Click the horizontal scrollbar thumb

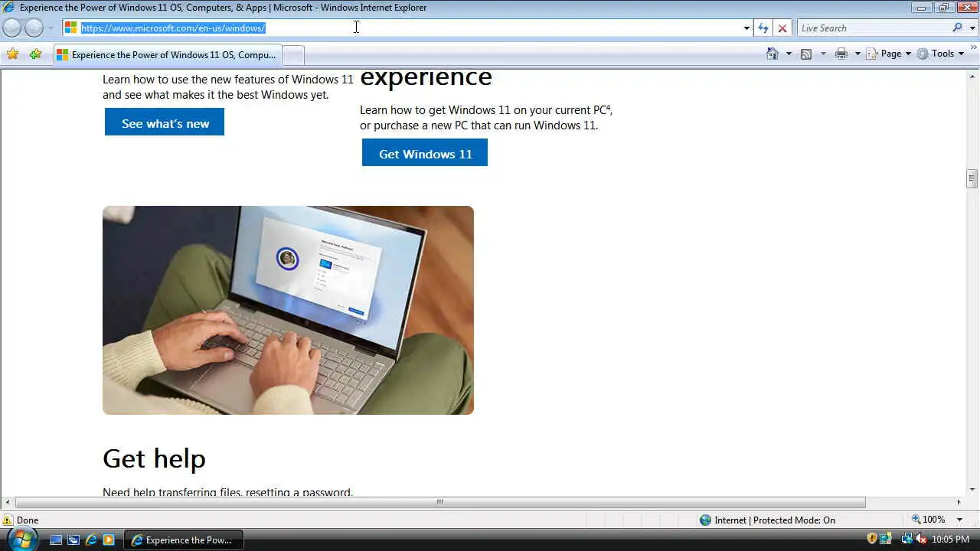[440, 502]
